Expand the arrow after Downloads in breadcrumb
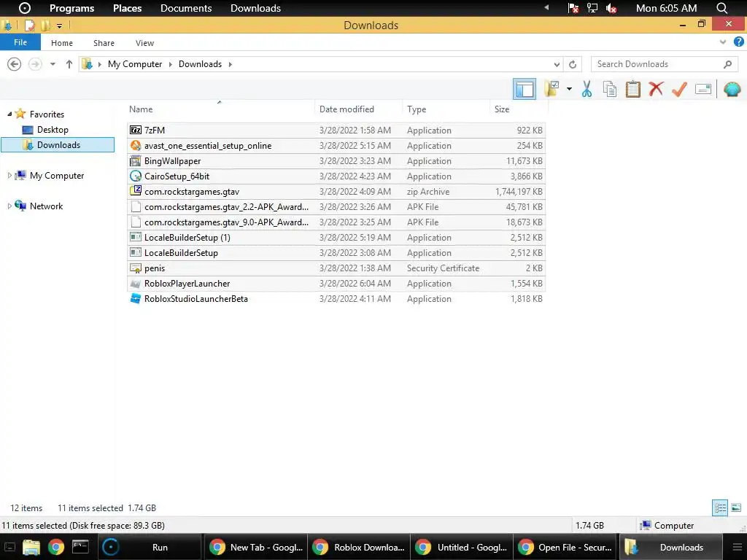The height and width of the screenshot is (560, 747). pyautogui.click(x=230, y=64)
